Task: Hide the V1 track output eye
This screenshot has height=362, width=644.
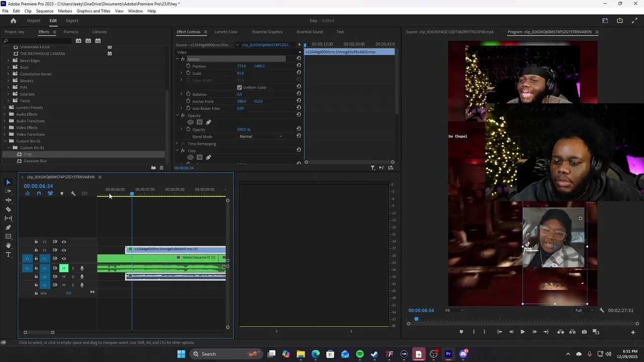Action: pos(63,258)
